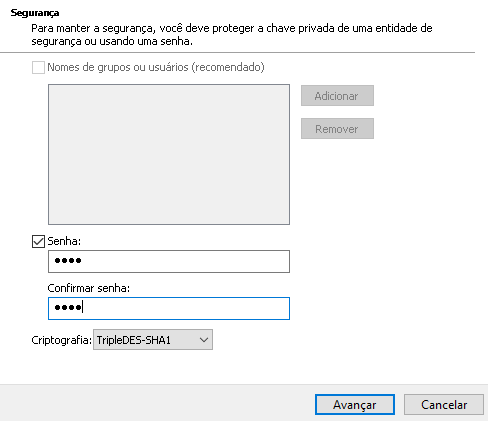Dismiss the dialog with Cancelar
The width and height of the screenshot is (488, 421).
(x=444, y=405)
